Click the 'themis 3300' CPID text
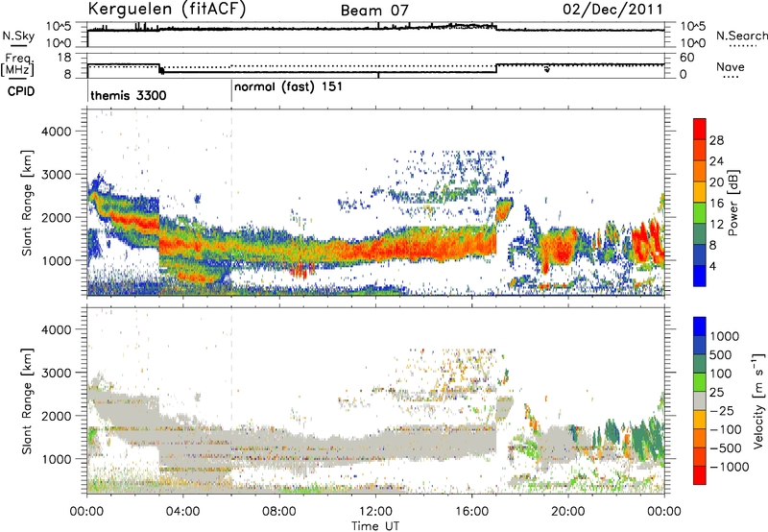Screen dimensions: 768x532 (x=129, y=95)
